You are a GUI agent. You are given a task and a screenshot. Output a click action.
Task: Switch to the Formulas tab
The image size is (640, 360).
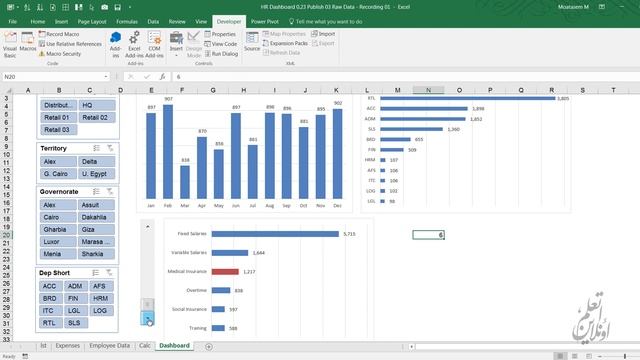point(127,22)
